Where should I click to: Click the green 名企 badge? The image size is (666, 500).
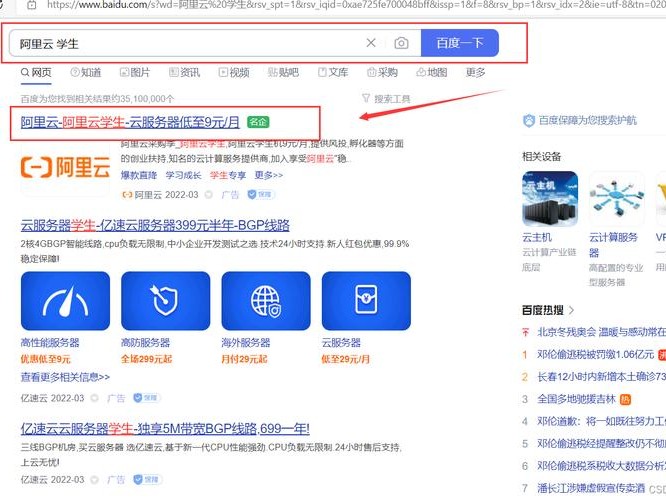258,122
